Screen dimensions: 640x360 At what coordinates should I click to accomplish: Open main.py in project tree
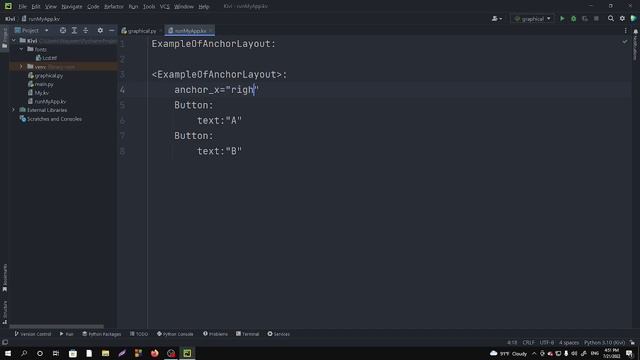coord(40,84)
